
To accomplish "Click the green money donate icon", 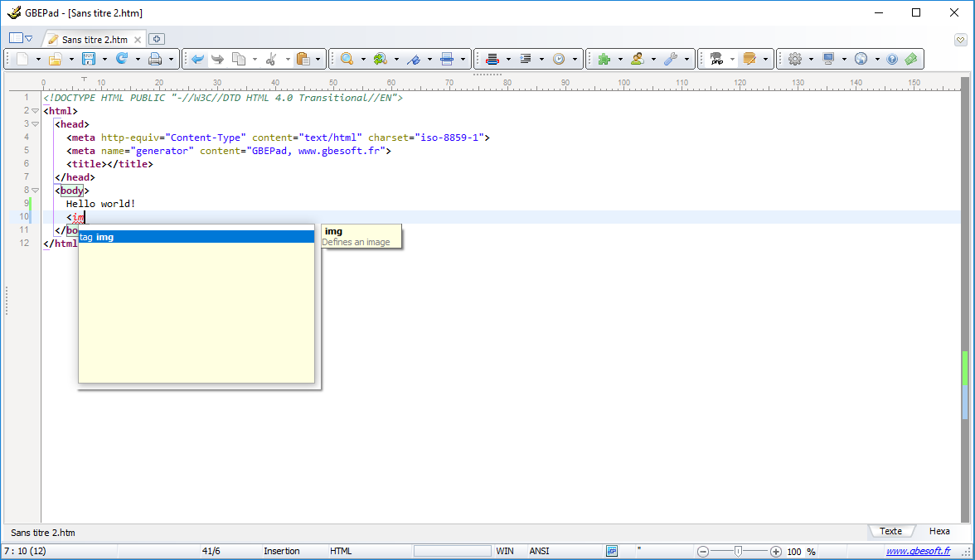I will (911, 59).
